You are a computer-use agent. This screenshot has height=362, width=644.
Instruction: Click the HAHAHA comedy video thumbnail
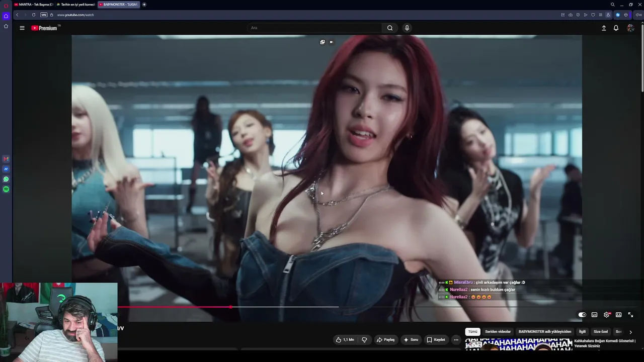[x=519, y=344]
